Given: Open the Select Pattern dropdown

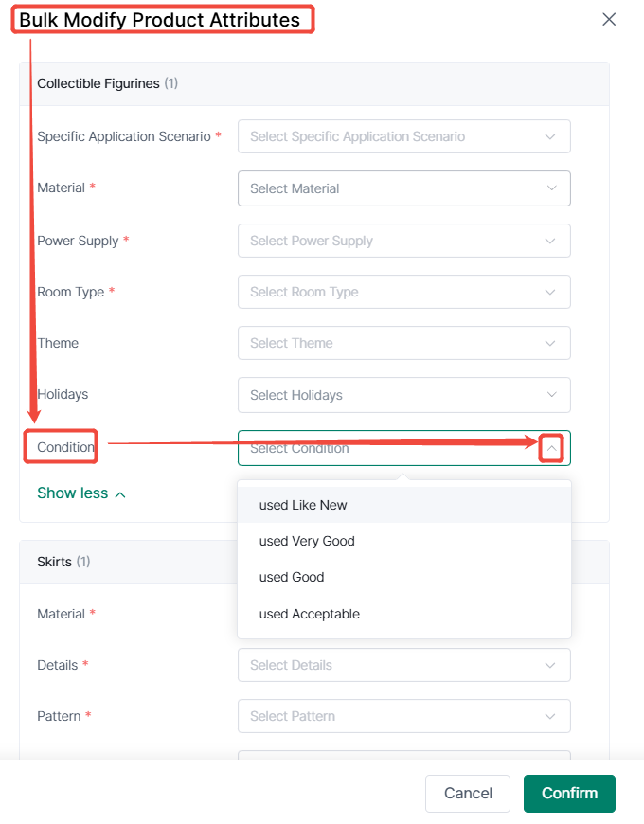Looking at the screenshot, I should point(404,716).
